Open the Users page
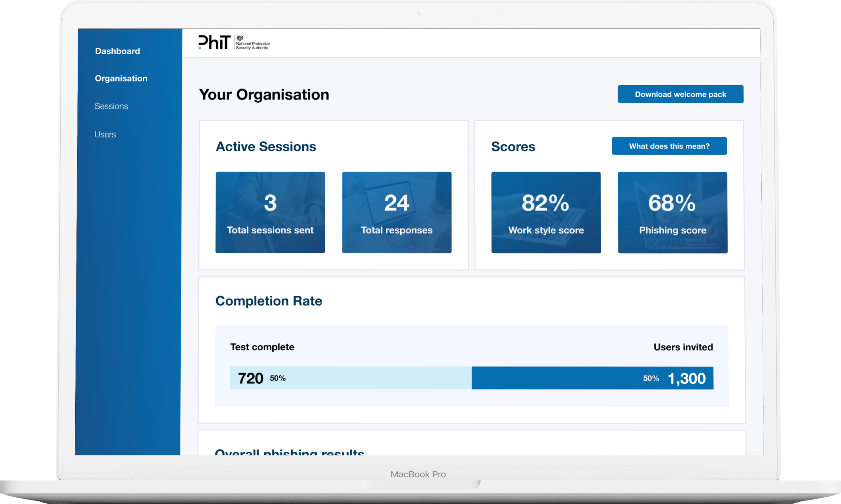Viewport: 841px width, 504px height. pos(105,134)
